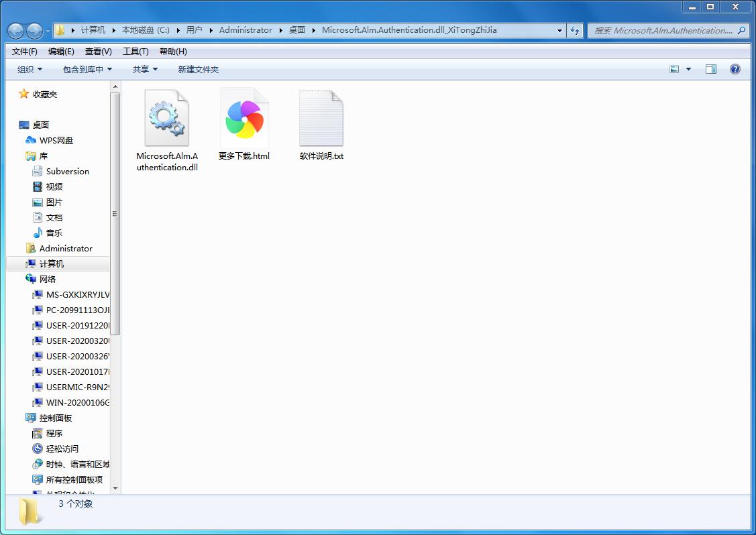Toggle the preview pane icon

click(x=710, y=70)
